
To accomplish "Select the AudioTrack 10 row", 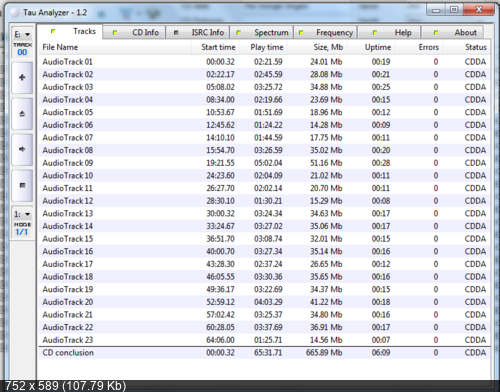I will [x=264, y=176].
